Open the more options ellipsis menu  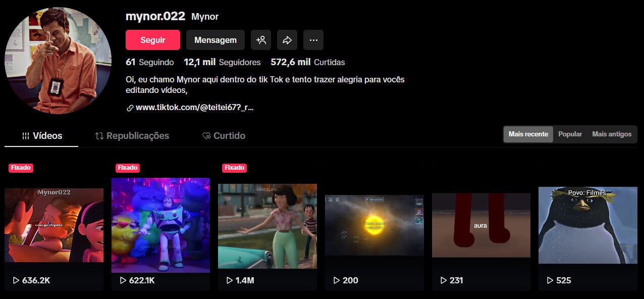(313, 39)
